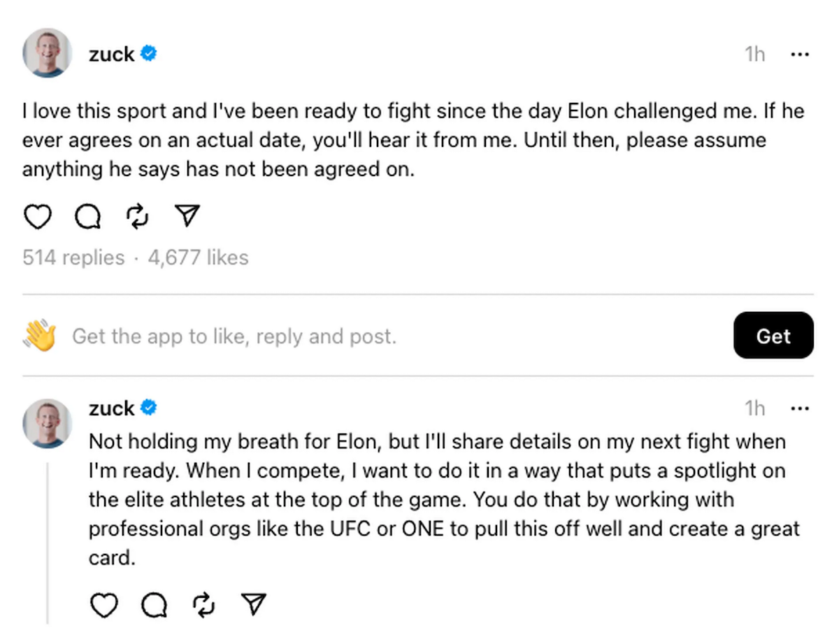This screenshot has height=644, width=839.
Task: Like the second zuck reply post
Action: [x=104, y=605]
